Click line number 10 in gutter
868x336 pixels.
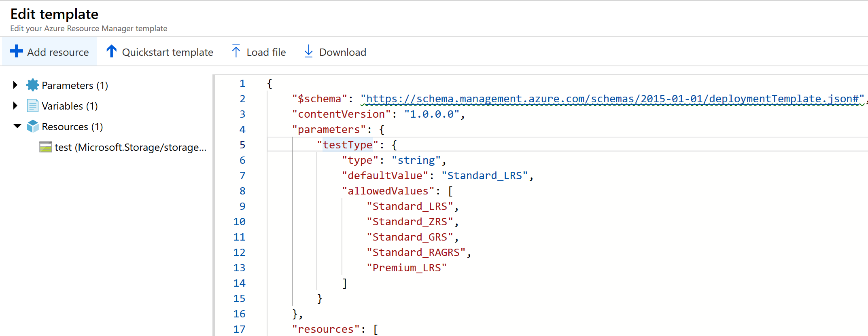click(x=239, y=222)
